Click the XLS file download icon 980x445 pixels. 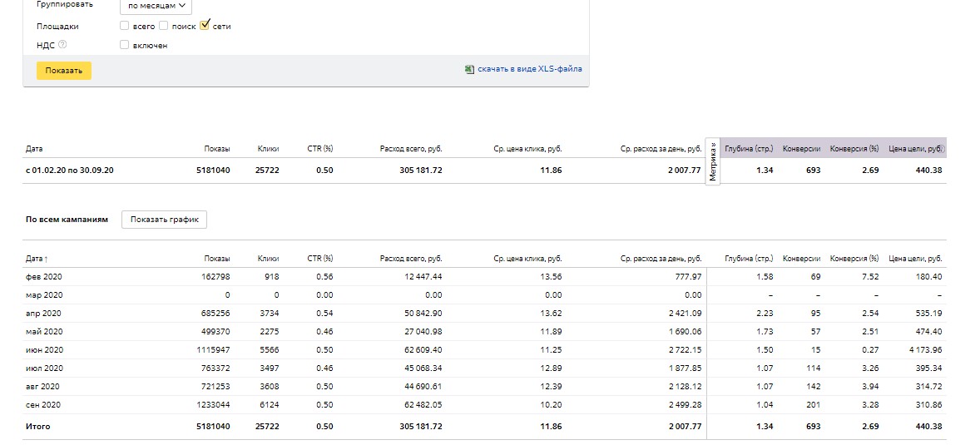point(469,70)
